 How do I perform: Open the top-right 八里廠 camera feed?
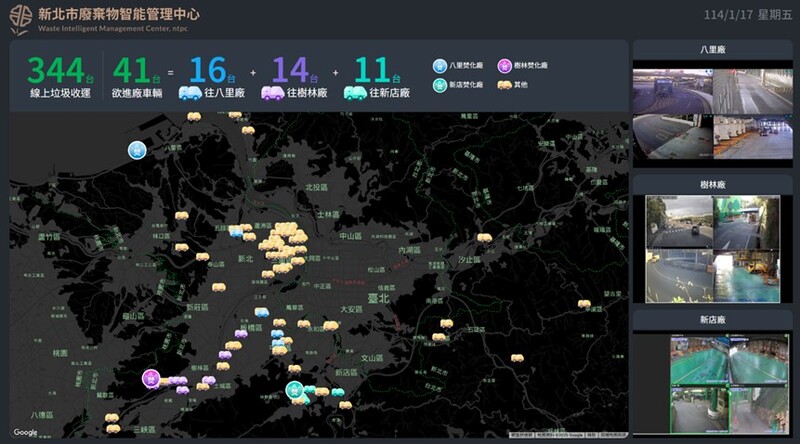click(x=753, y=91)
